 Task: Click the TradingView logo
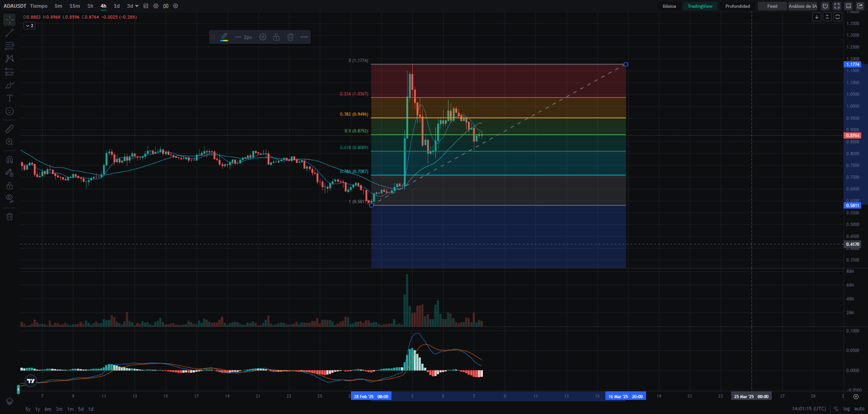[x=31, y=381]
